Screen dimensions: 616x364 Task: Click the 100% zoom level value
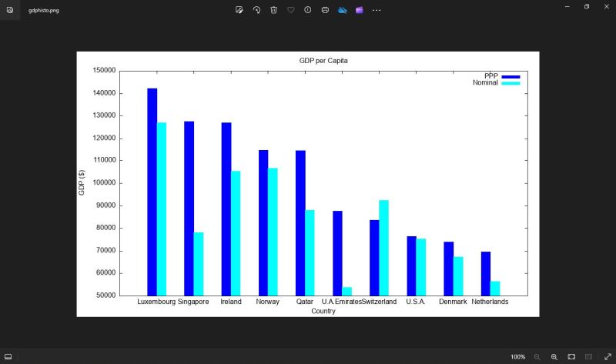(517, 357)
